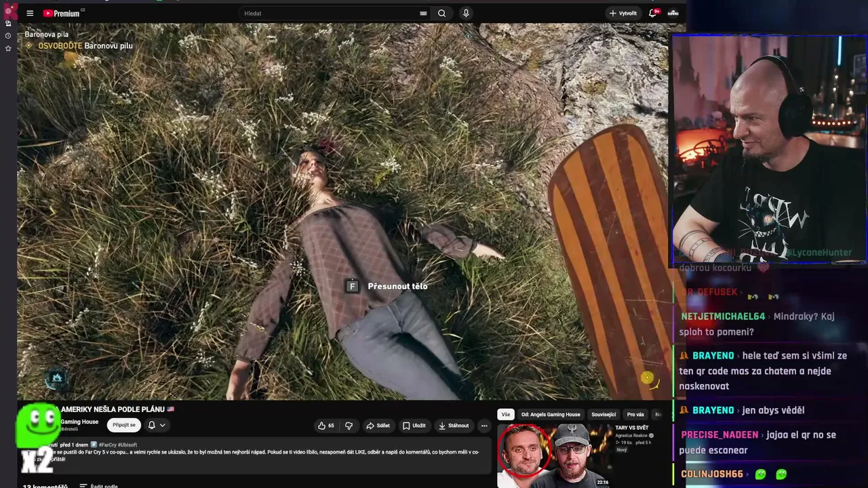Click the Sdílet share button
Screen dimensions: 868x488
pos(378,426)
